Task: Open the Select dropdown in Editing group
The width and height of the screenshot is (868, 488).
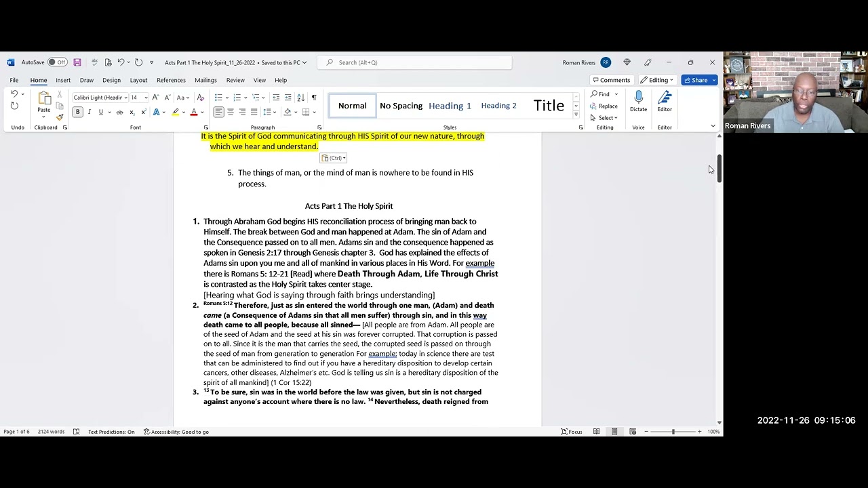Action: click(604, 118)
